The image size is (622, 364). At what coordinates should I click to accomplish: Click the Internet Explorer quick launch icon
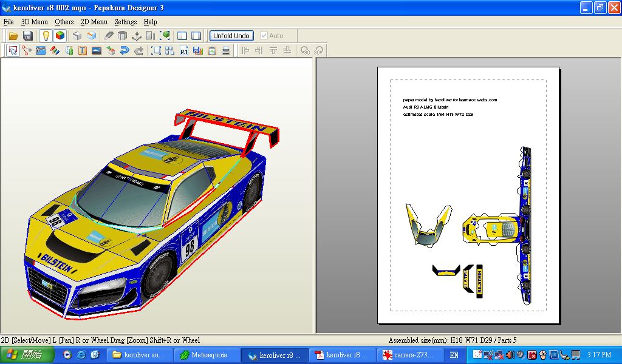81,355
